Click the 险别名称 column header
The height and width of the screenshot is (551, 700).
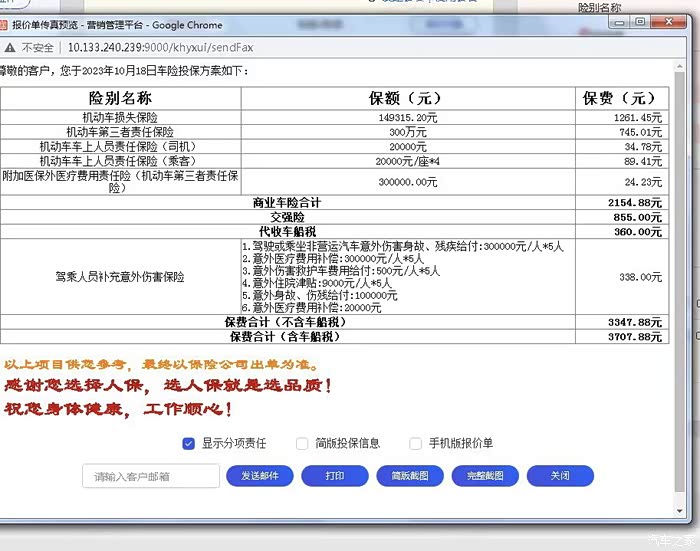[x=120, y=98]
